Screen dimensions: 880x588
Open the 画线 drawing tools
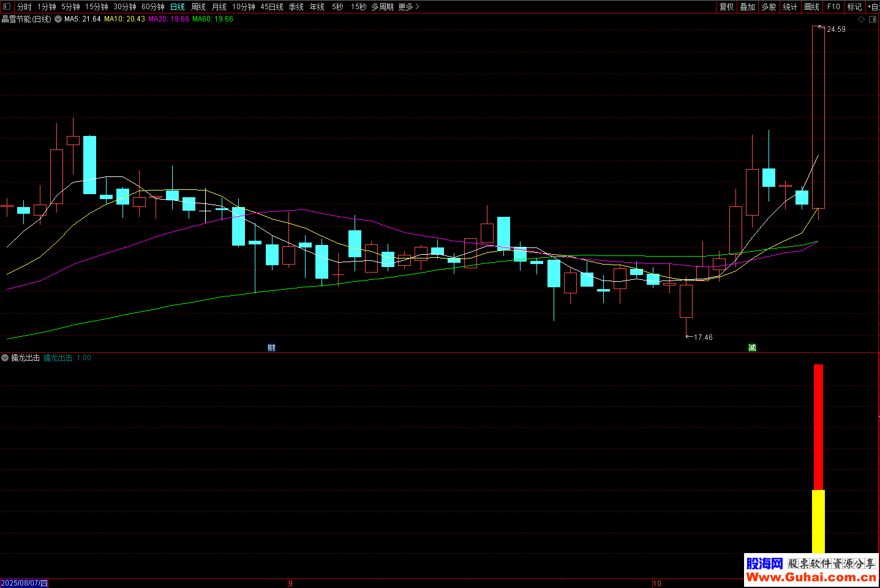(811, 7)
